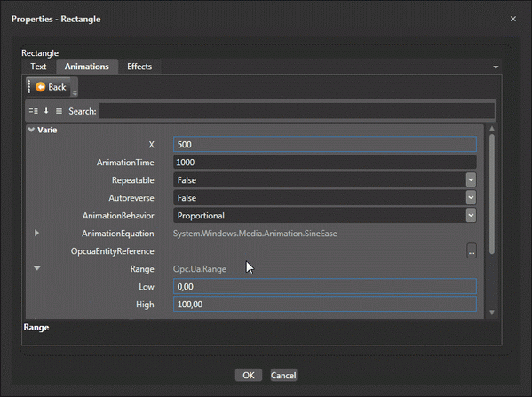Open tab list arrow at right of tabs
This screenshot has height=397, width=532.
click(x=496, y=67)
